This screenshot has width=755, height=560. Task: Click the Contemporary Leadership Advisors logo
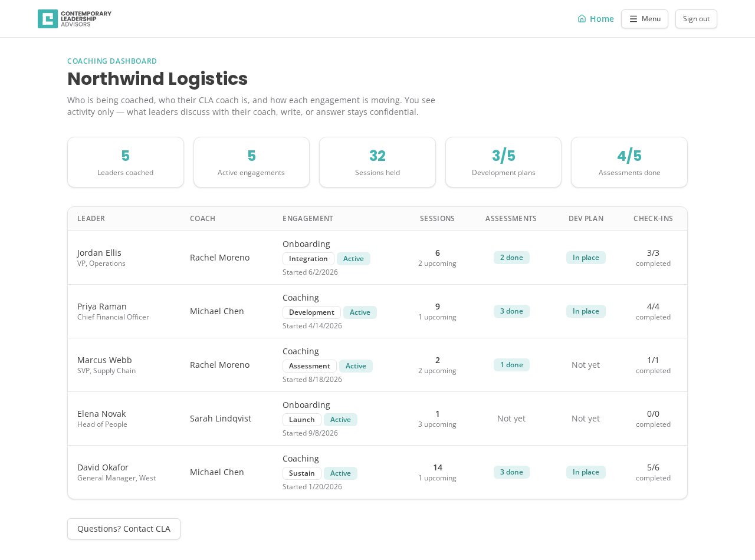[x=74, y=19]
